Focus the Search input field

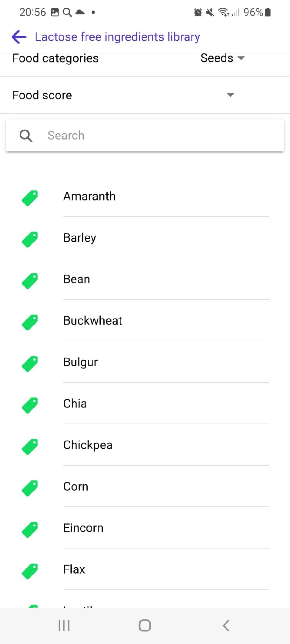pyautogui.click(x=157, y=136)
